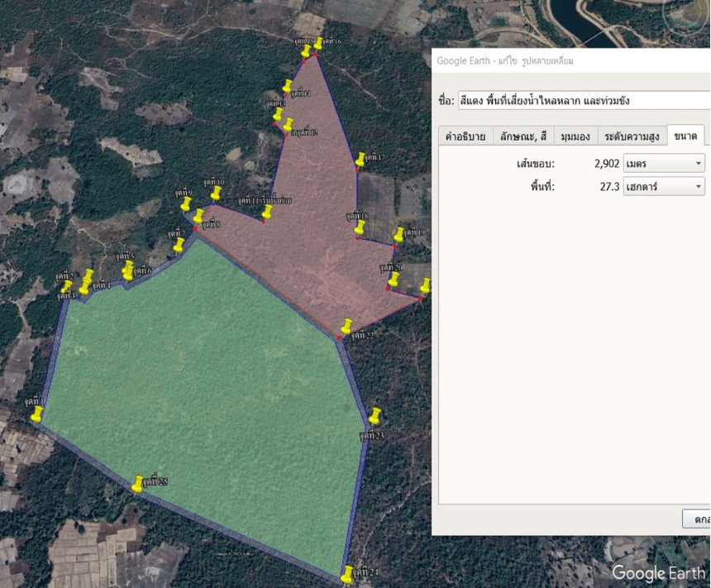Select the จุดที่ 23 yellow pushpin
The image size is (711, 588).
point(375,416)
